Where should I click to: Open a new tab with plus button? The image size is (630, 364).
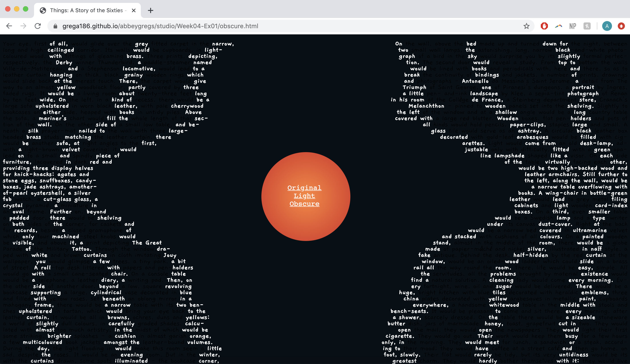[150, 10]
